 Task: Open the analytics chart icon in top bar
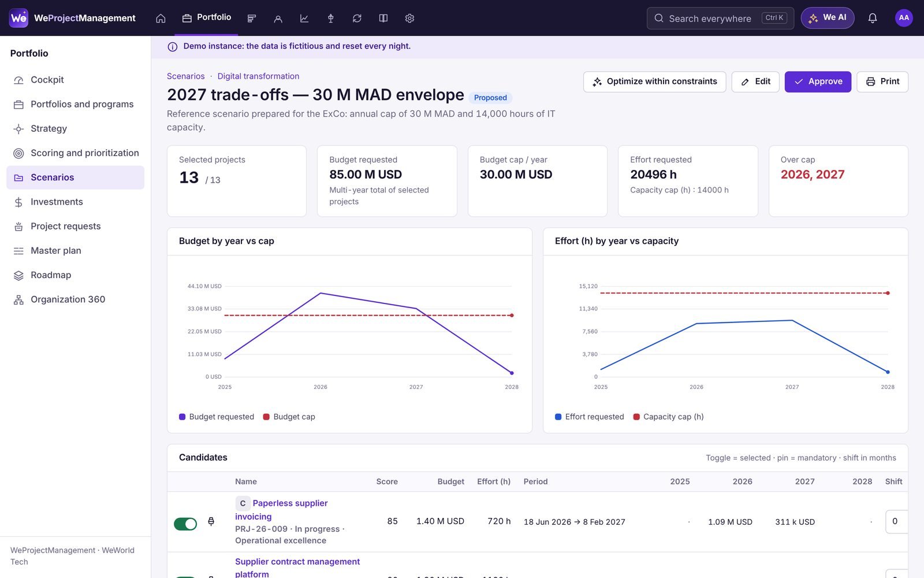(304, 18)
